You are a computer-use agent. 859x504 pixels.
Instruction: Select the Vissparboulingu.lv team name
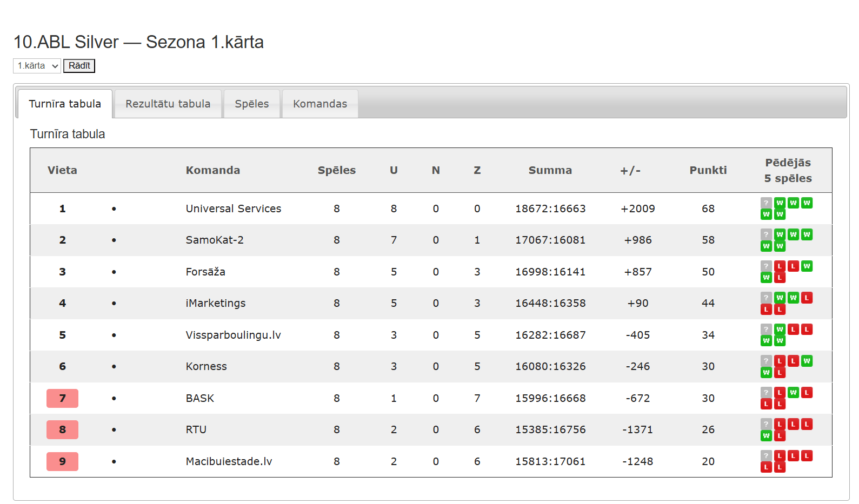[234, 335]
